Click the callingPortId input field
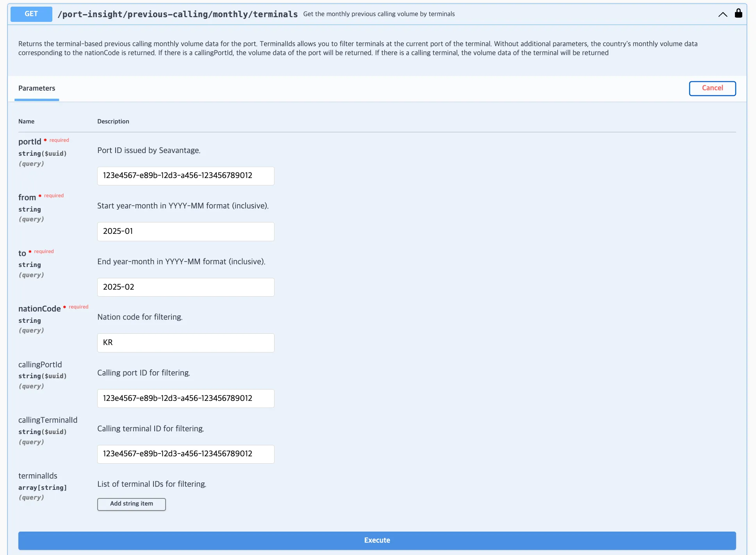The image size is (756, 555). pyautogui.click(x=185, y=398)
